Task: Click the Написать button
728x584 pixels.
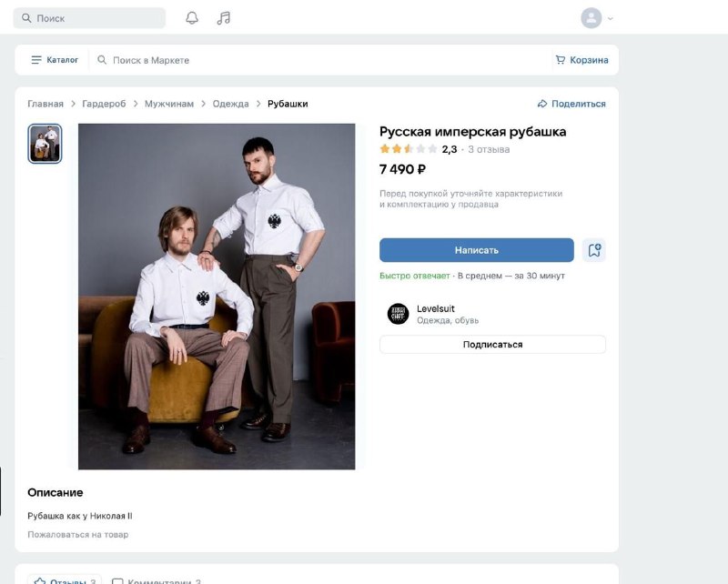Action: click(476, 250)
